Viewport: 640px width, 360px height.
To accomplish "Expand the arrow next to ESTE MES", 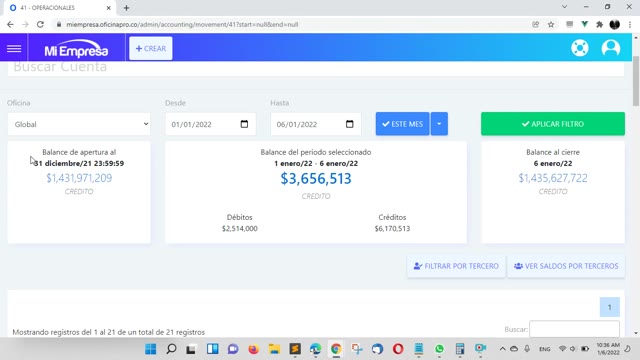I will (439, 124).
